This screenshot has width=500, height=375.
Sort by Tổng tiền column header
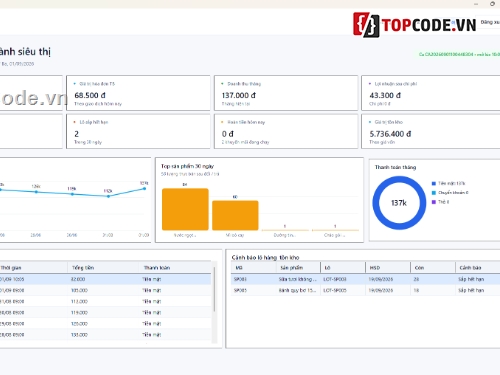(103, 268)
